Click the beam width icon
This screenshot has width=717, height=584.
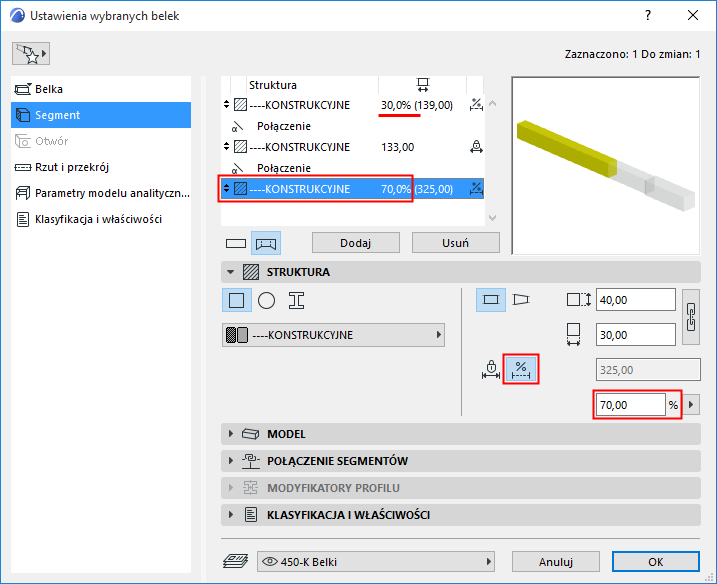coord(573,335)
